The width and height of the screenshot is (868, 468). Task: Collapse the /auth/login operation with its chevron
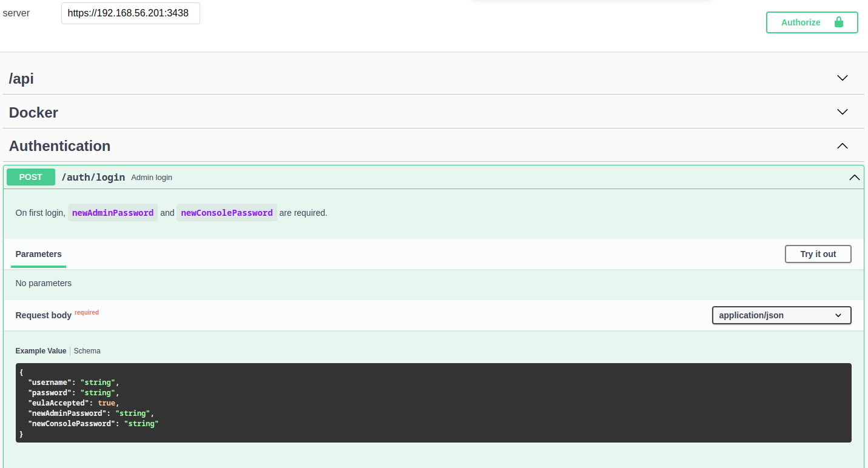tap(854, 178)
